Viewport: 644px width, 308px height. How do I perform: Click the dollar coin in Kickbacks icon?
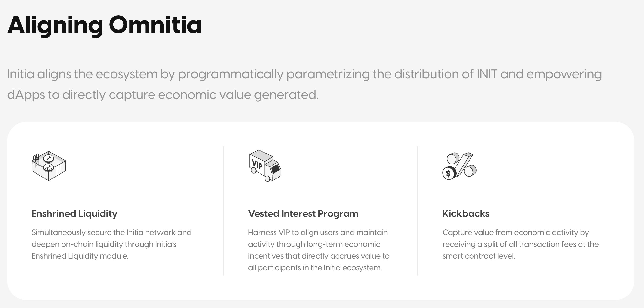coord(448,173)
